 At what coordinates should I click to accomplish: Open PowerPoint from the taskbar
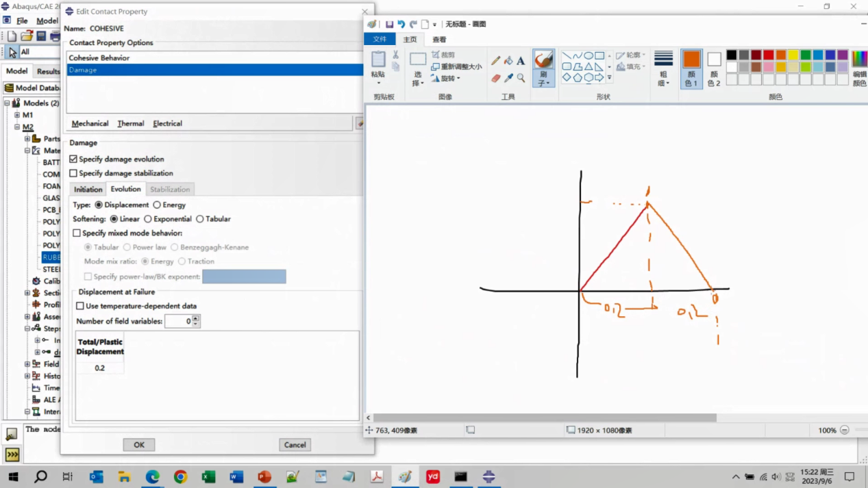click(264, 476)
